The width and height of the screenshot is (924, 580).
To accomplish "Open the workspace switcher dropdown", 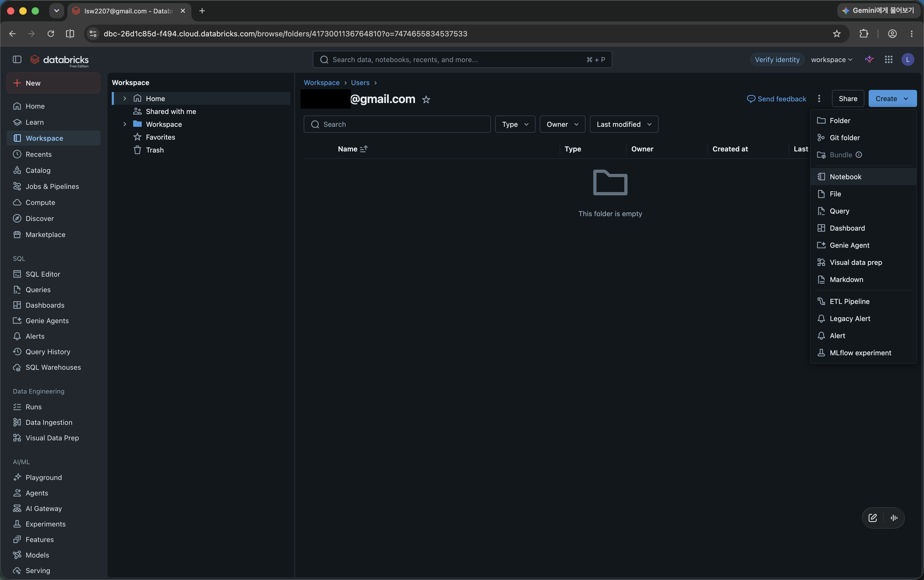I will tap(832, 60).
